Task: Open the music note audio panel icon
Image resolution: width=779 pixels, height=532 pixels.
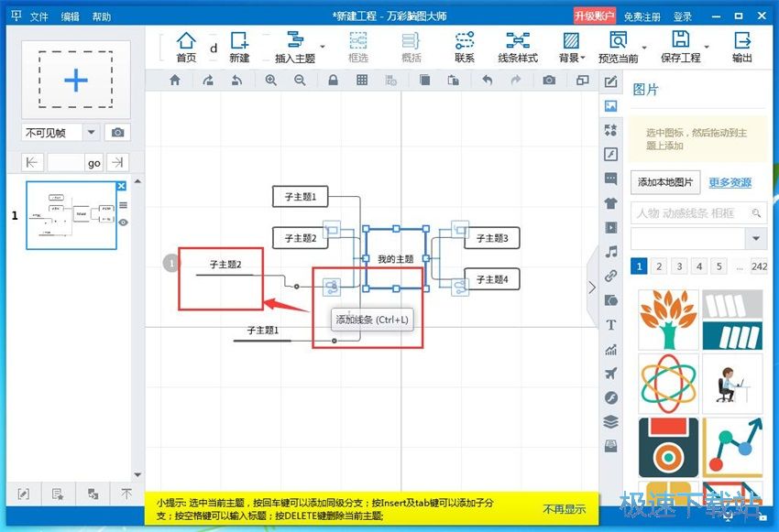Action: coord(610,252)
